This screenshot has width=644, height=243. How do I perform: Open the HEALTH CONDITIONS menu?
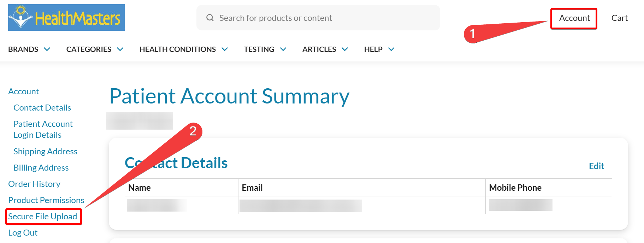point(178,49)
